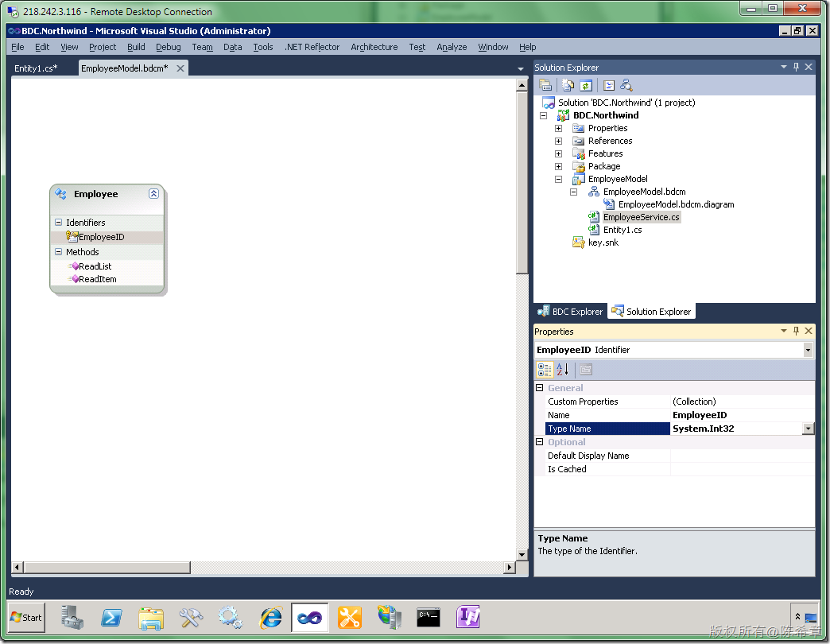Viewport: 830px width, 644px height.
Task: Open Solution Explorer window position menu
Action: [x=784, y=67]
